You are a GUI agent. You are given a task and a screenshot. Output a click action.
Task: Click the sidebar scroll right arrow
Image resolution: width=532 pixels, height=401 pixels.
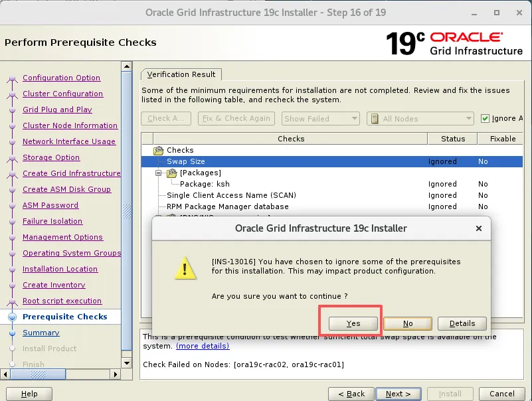click(116, 374)
